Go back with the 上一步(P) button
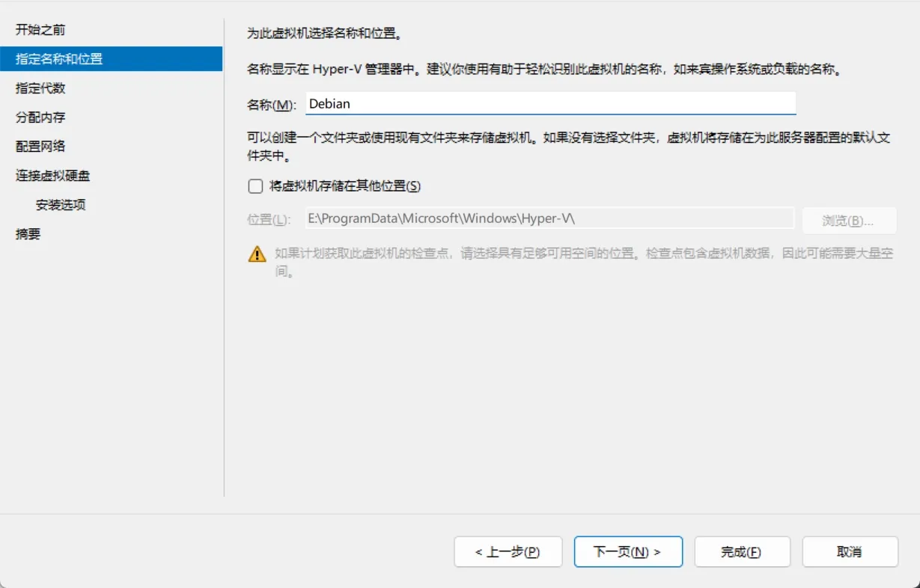This screenshot has height=588, width=920. 508,552
